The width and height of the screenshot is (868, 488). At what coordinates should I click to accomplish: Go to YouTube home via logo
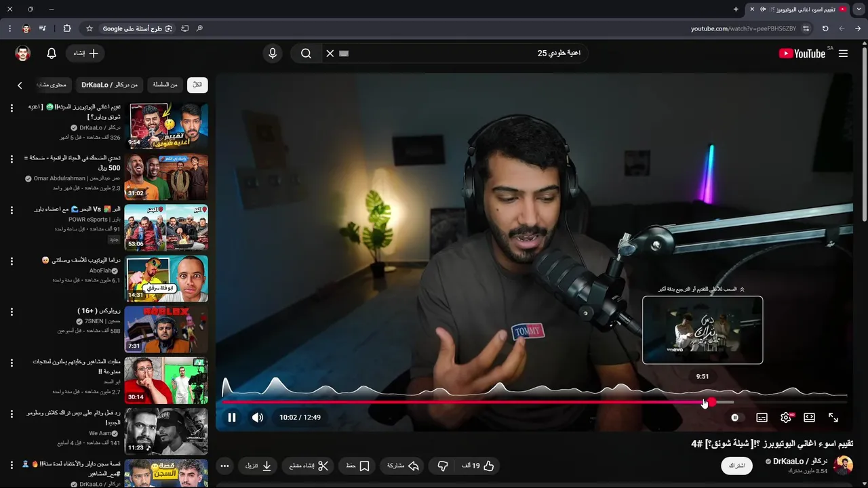coord(802,54)
